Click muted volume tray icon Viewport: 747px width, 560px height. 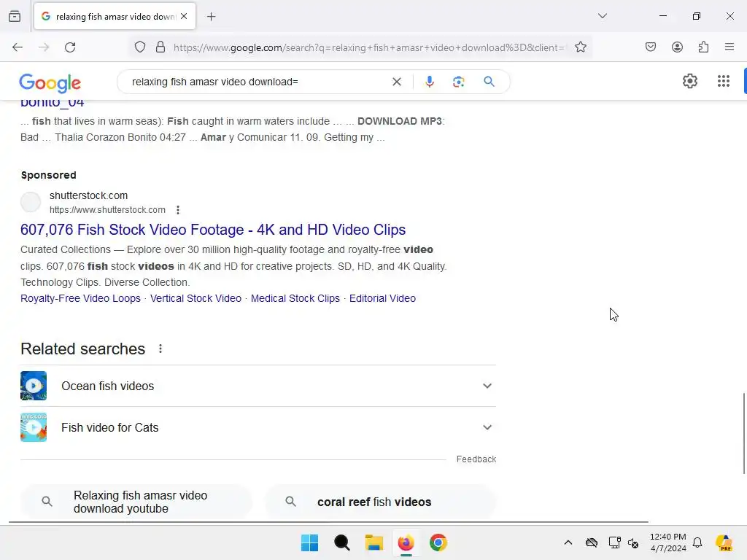(x=633, y=542)
